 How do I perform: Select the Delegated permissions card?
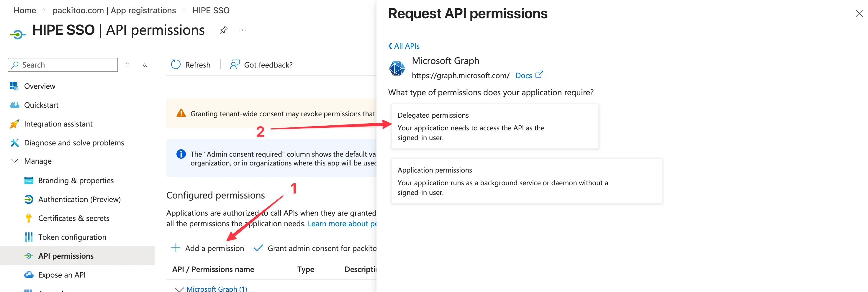click(495, 126)
